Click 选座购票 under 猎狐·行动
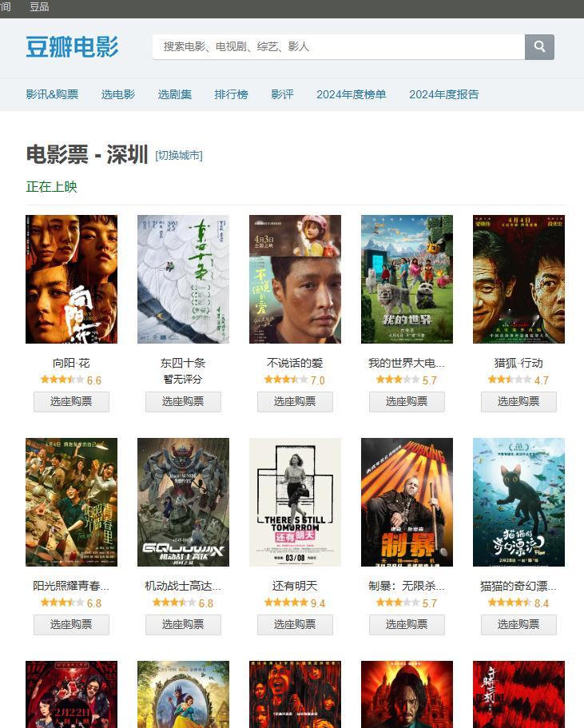 [519, 402]
